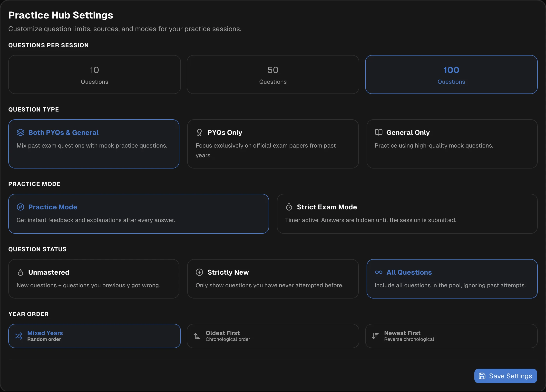This screenshot has width=546, height=392.
Task: Click the text 'Include all questions in the pool, ignoring past attempts.'
Action: tap(450, 285)
